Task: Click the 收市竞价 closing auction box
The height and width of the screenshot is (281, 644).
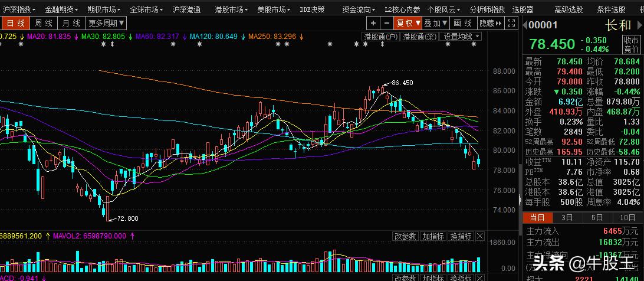Action: 631,44
